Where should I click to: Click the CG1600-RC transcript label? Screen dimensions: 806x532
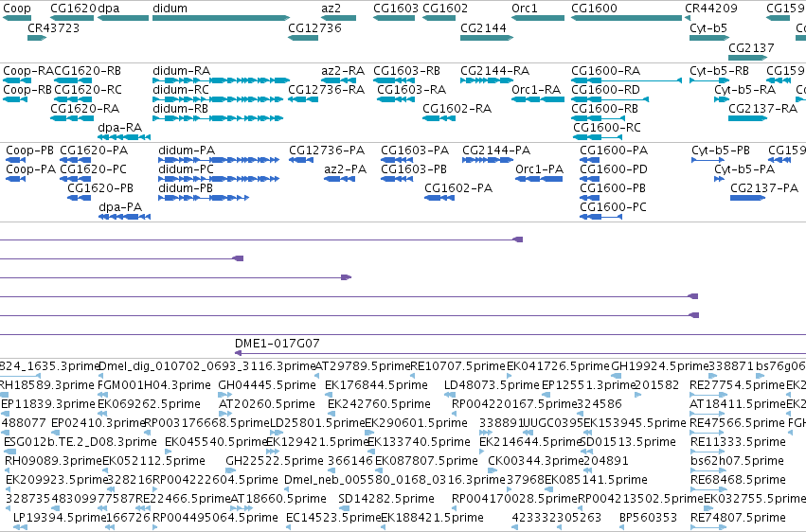606,128
